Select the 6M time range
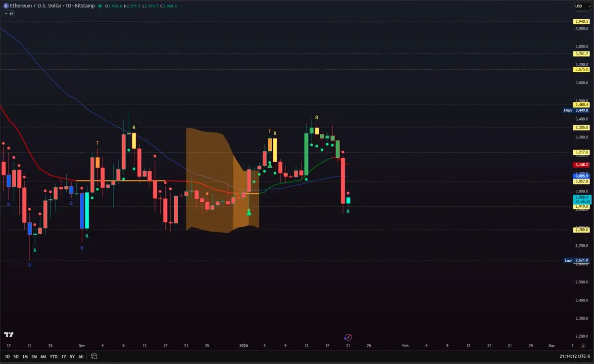Viewport: 594px width, 364px height. [x=43, y=356]
